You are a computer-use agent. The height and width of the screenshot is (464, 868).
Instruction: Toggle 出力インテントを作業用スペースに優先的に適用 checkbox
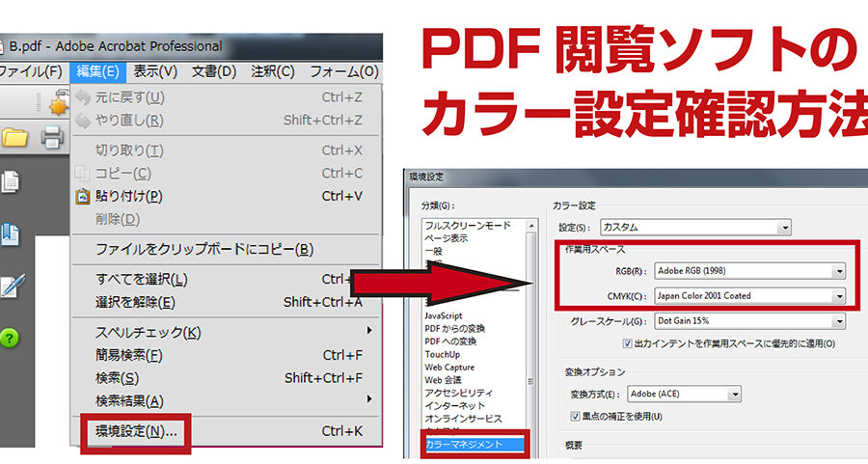click(627, 343)
